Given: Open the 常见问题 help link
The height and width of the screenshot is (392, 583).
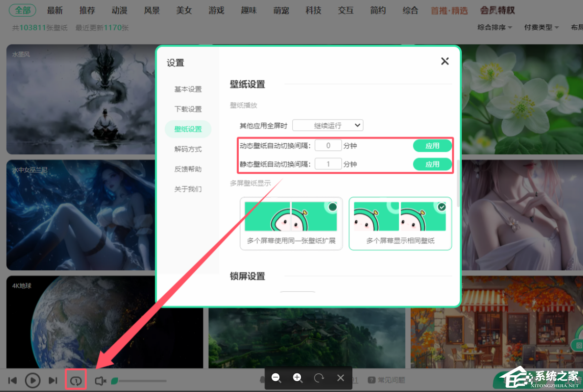Looking at the screenshot, I should 386,381.
